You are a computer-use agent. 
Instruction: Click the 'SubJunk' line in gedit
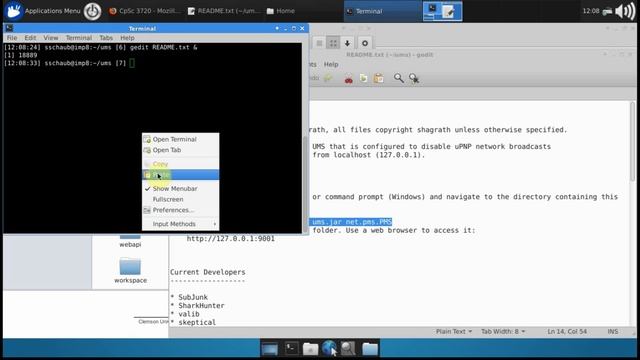[193, 297]
